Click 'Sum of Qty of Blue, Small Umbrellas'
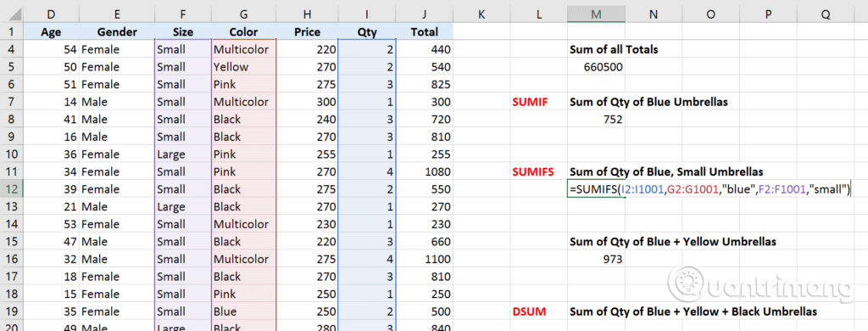 pyautogui.click(x=666, y=172)
